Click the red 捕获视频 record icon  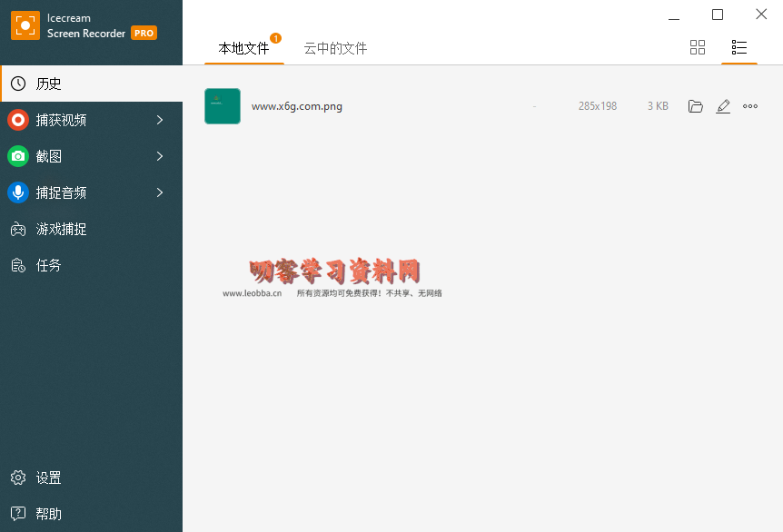(x=18, y=120)
